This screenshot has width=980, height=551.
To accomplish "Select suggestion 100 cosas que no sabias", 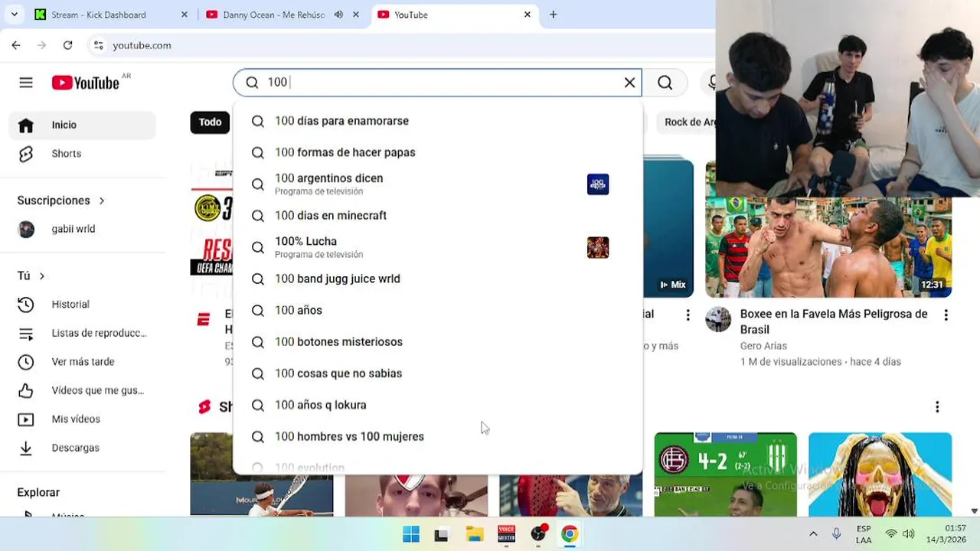I will click(x=437, y=373).
